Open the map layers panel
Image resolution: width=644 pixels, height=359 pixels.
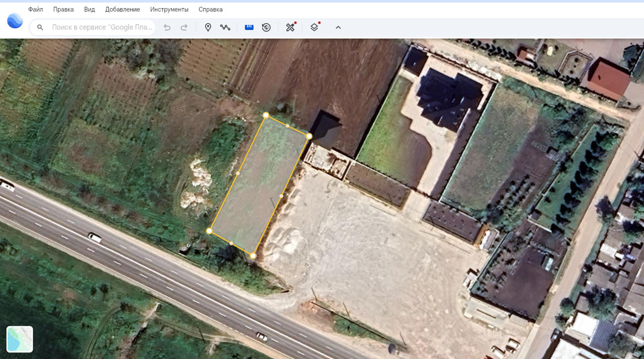(314, 27)
